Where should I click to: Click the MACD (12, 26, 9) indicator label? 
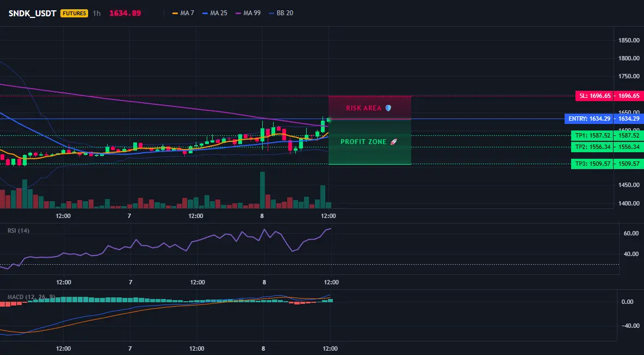(x=31, y=296)
